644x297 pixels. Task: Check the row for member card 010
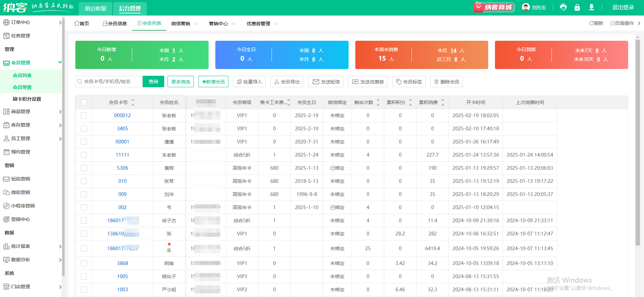[84, 181]
